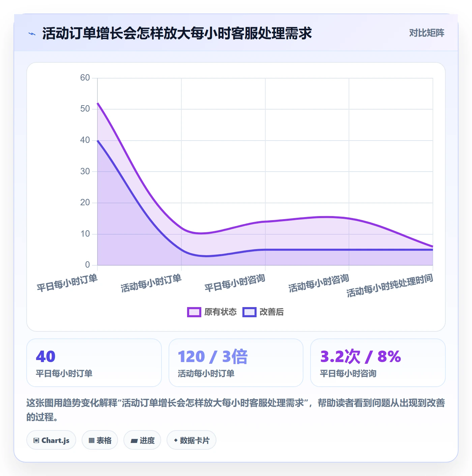Click the table grid icon in 表格 tag
The image size is (472, 476).
click(x=91, y=440)
